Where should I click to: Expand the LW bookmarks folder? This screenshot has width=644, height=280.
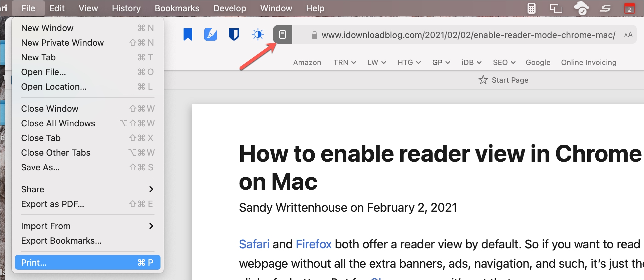point(377,62)
